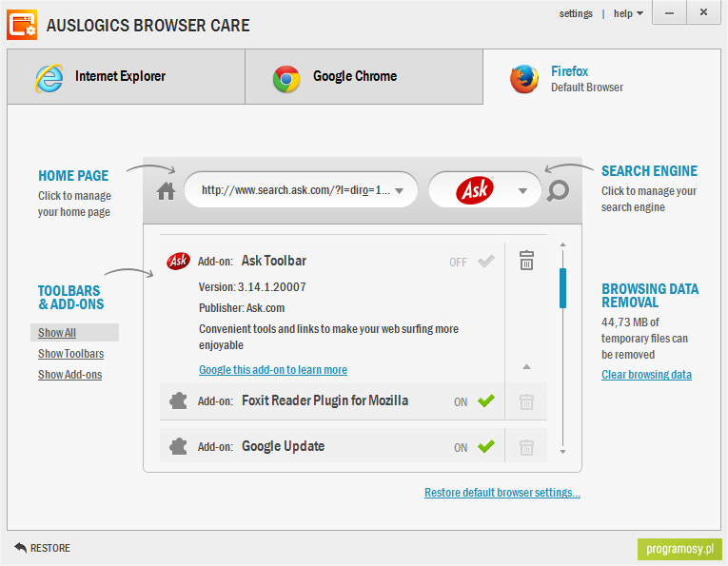
Task: Click the home page house icon
Action: click(x=166, y=190)
